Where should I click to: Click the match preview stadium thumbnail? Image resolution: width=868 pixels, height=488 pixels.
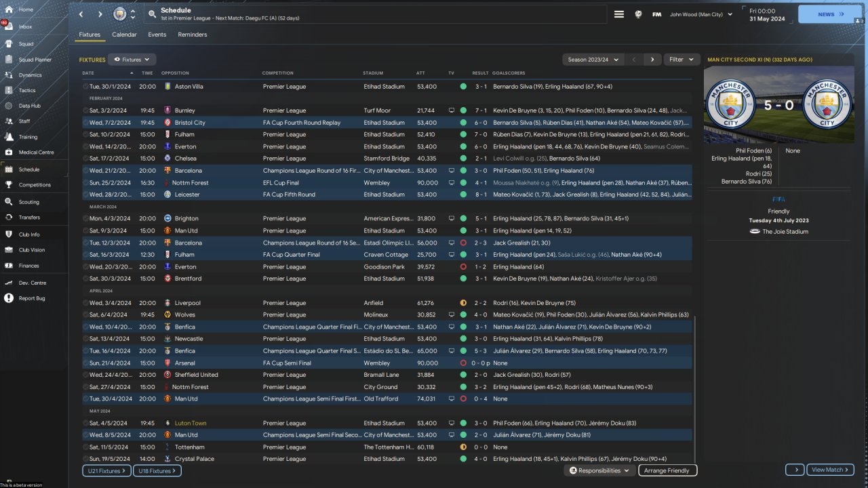779,104
